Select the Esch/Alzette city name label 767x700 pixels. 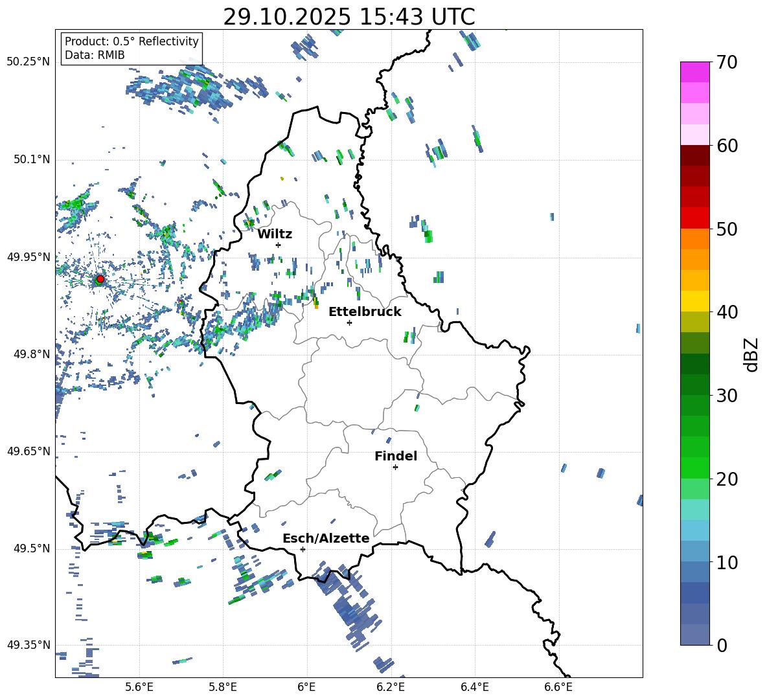pos(326,538)
